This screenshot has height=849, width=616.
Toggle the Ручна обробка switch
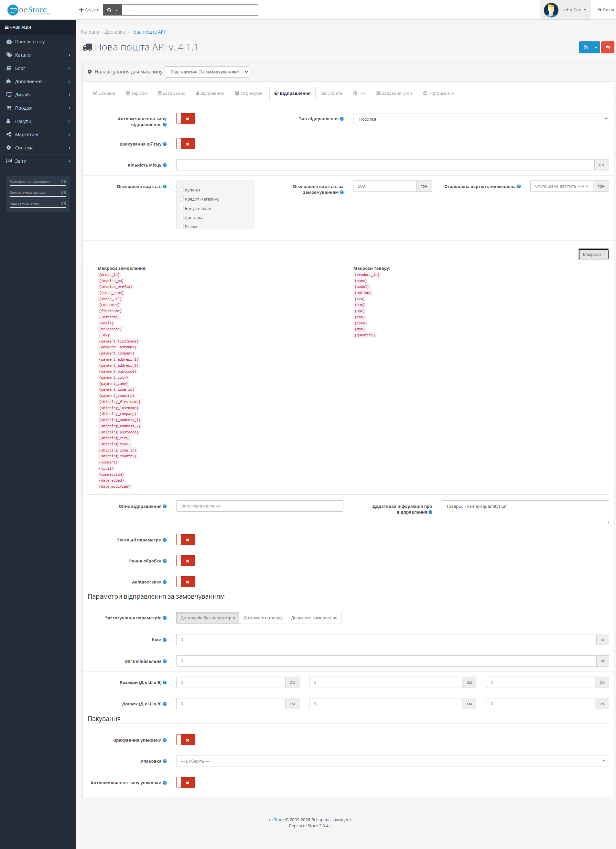pos(186,561)
